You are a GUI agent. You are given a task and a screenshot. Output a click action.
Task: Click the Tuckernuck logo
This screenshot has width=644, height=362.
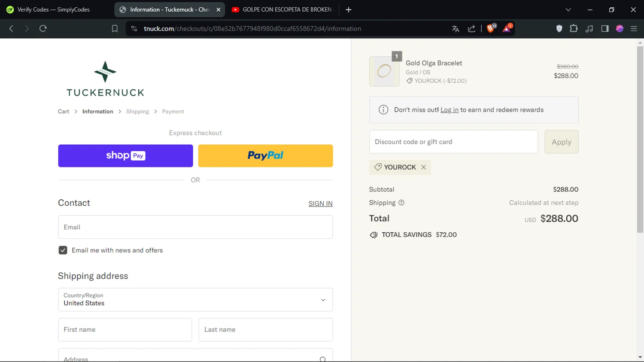[105, 79]
